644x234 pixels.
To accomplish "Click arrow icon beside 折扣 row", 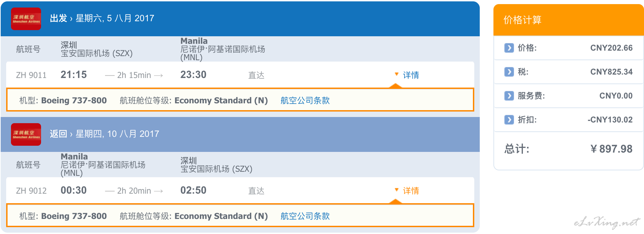I will point(509,120).
